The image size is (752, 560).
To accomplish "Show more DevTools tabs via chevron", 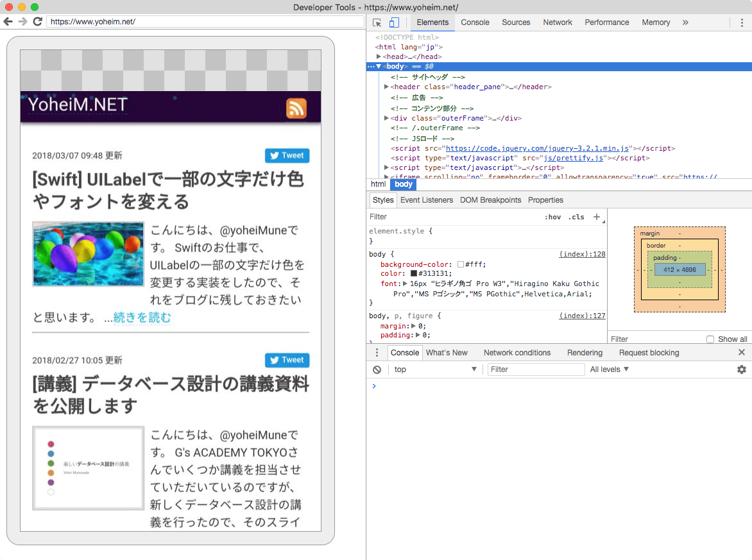I will [685, 22].
